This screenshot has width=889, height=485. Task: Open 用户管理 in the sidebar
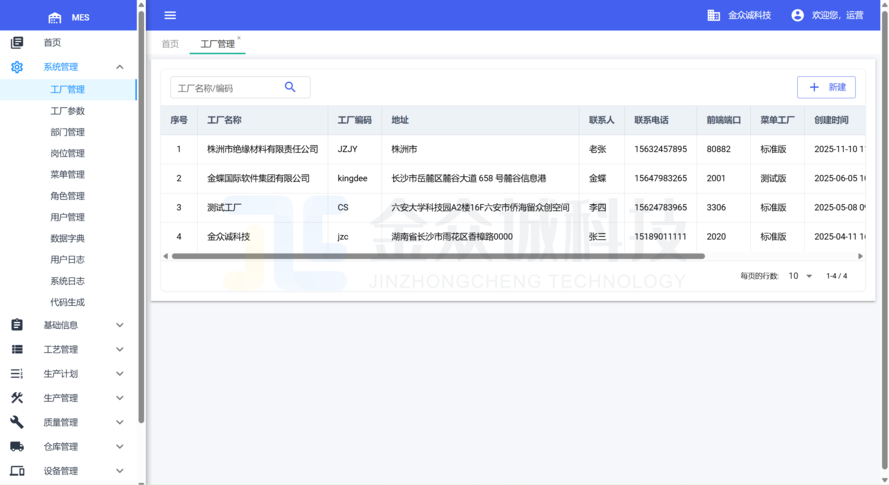click(x=67, y=217)
